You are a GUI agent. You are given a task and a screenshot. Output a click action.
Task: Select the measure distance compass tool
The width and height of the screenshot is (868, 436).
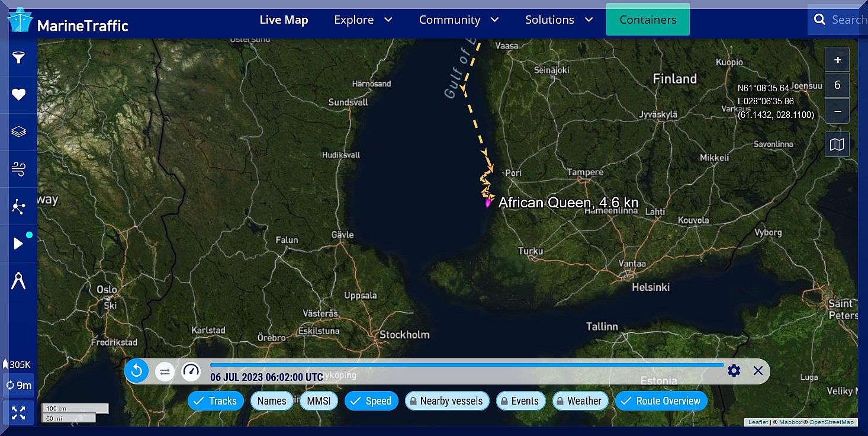(x=19, y=280)
